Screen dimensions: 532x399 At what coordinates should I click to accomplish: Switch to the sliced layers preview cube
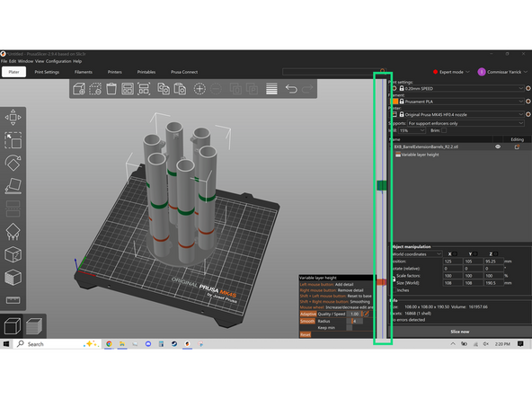[x=34, y=326]
